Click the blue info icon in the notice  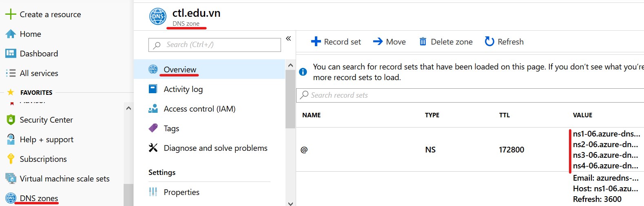pos(303,72)
